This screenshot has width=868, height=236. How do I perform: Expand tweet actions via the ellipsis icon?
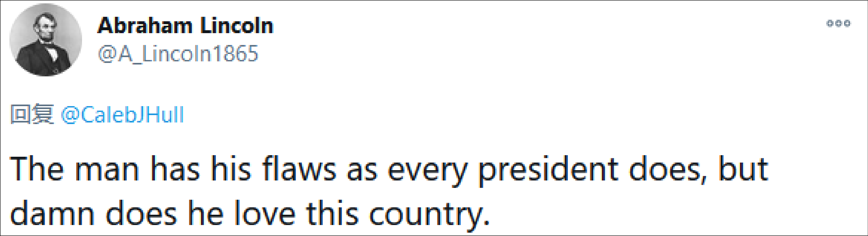pos(838,23)
